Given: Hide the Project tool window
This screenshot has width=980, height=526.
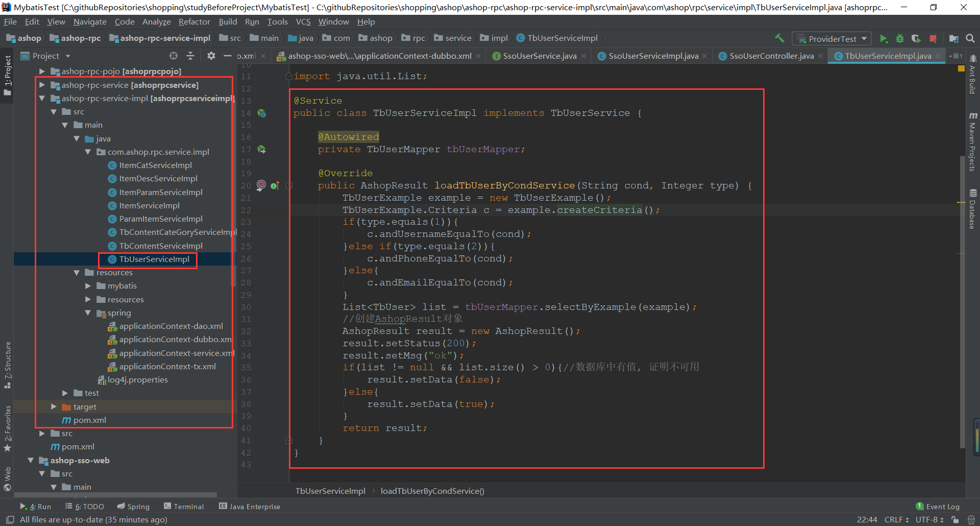Looking at the screenshot, I should point(228,56).
